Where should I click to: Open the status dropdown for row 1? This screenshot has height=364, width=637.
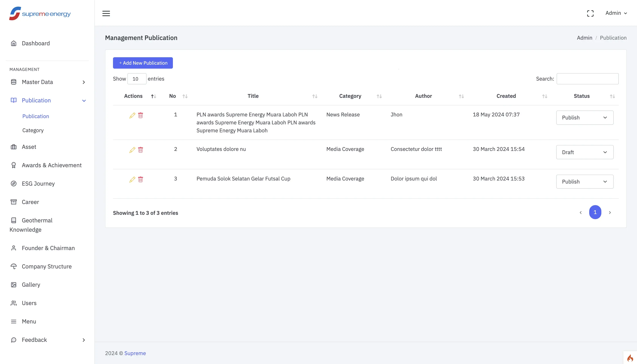(584, 118)
